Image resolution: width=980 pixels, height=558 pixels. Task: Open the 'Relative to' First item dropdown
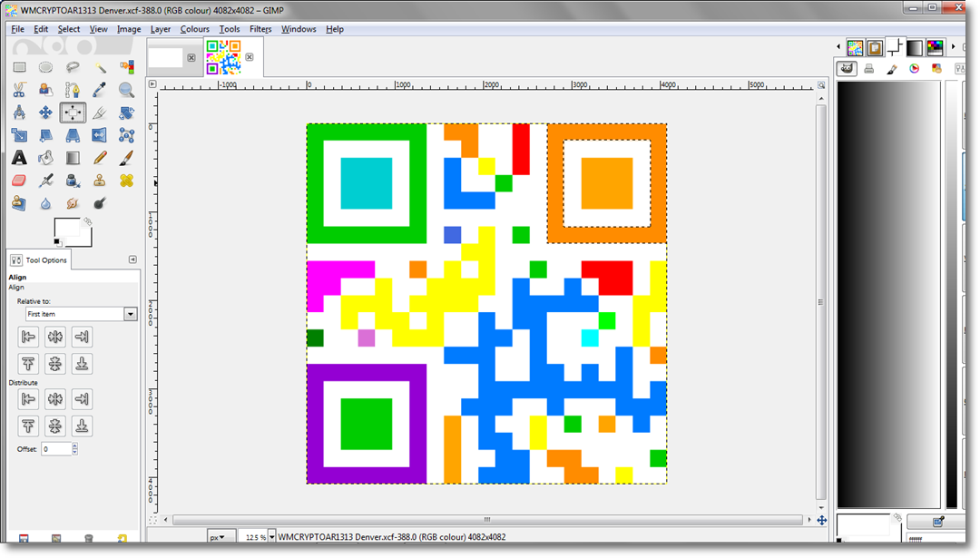(82, 314)
